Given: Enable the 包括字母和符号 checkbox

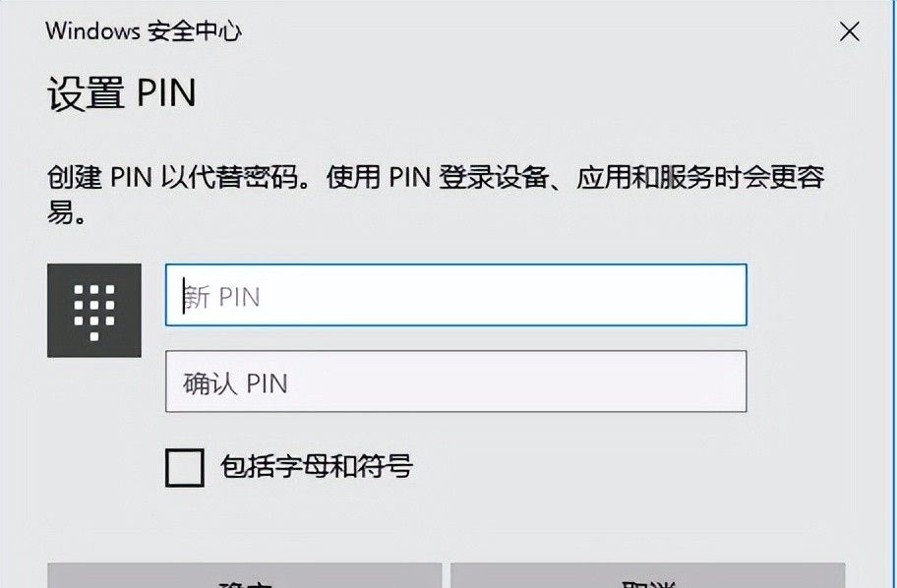Looking at the screenshot, I should pos(184,467).
